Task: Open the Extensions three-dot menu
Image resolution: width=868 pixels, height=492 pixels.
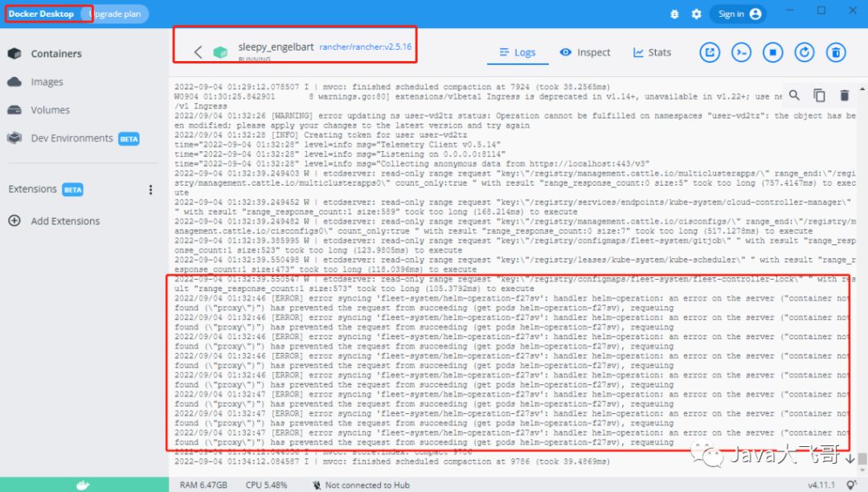Action: pyautogui.click(x=150, y=190)
